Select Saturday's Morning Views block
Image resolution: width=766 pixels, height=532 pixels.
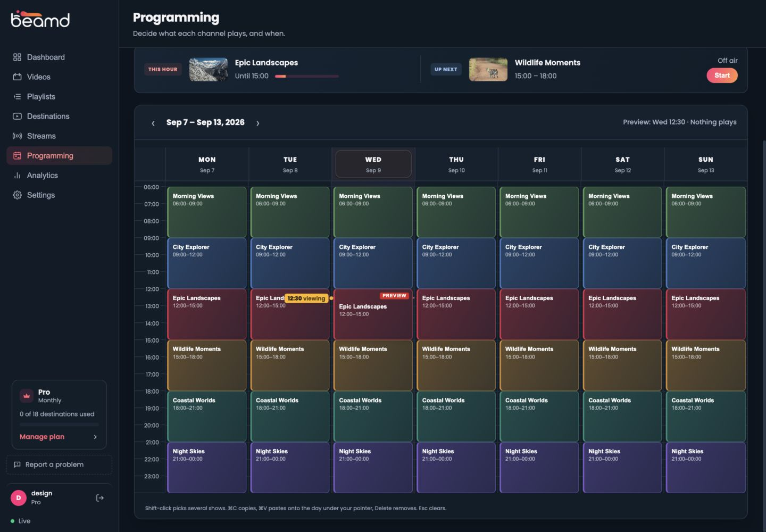click(x=622, y=212)
